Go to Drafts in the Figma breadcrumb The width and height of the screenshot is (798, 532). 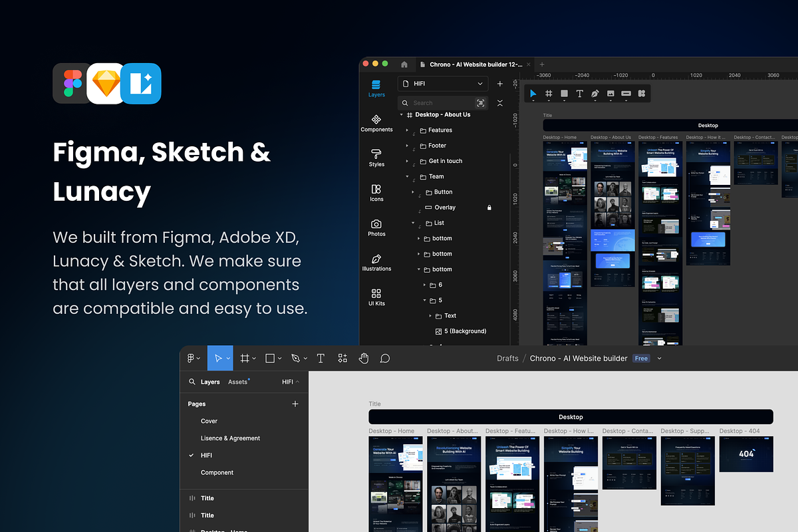point(507,358)
